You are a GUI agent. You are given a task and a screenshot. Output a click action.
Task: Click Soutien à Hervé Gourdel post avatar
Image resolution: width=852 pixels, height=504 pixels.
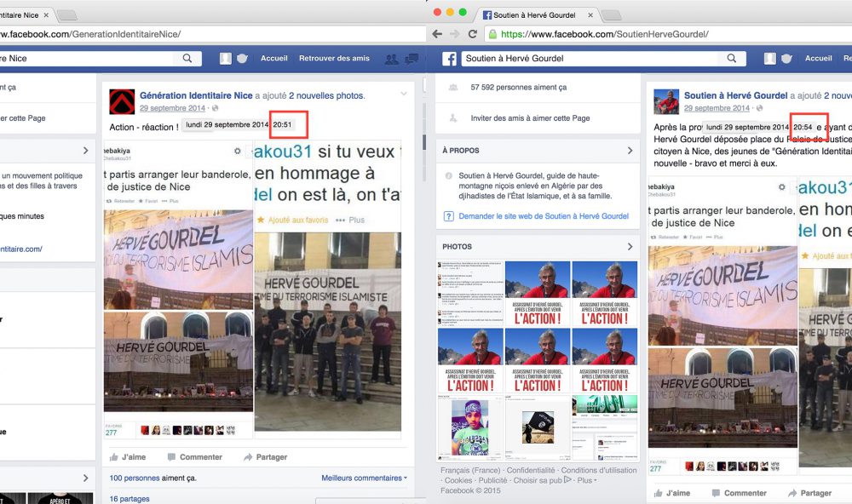point(667,101)
